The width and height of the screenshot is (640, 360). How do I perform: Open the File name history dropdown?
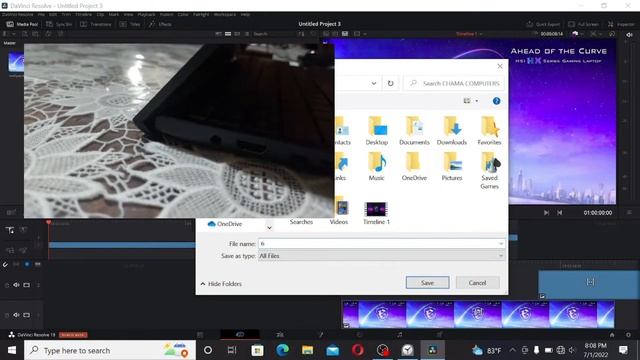[501, 244]
